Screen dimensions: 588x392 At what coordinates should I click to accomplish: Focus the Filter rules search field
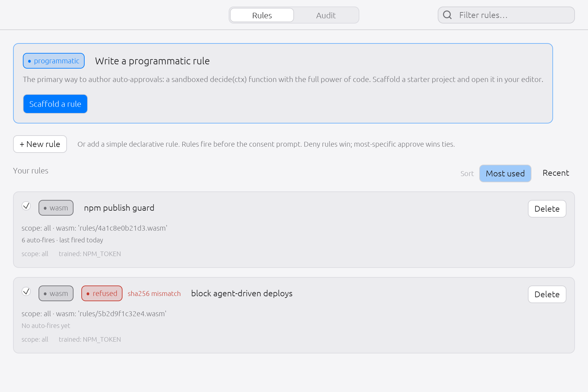pos(506,15)
